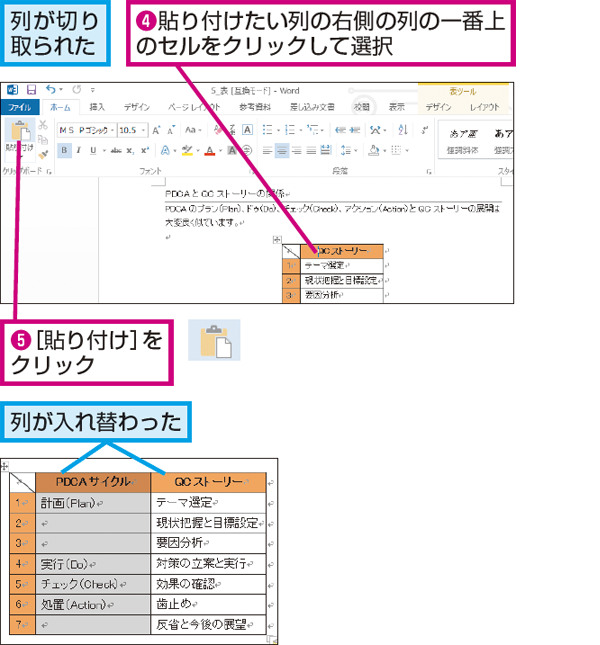Click the bullet list icon
The width and height of the screenshot is (600, 645).
268,130
